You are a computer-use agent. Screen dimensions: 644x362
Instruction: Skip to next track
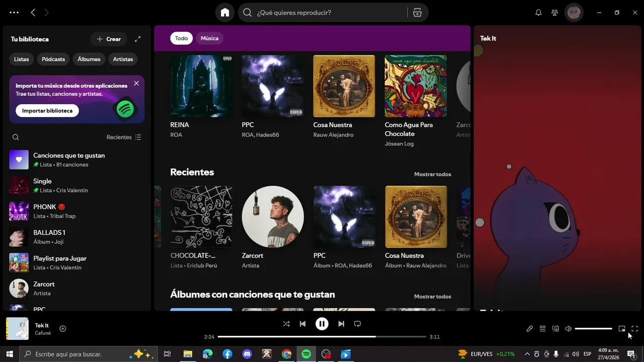coord(341,324)
